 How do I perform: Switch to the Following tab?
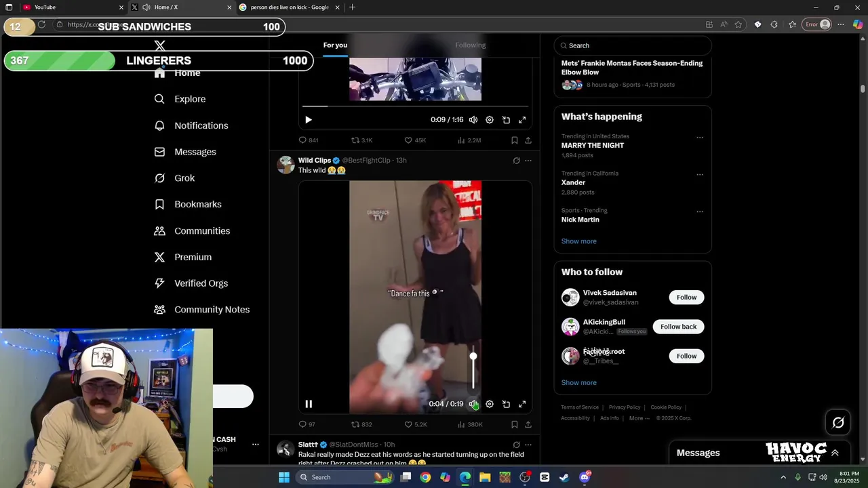pos(471,45)
